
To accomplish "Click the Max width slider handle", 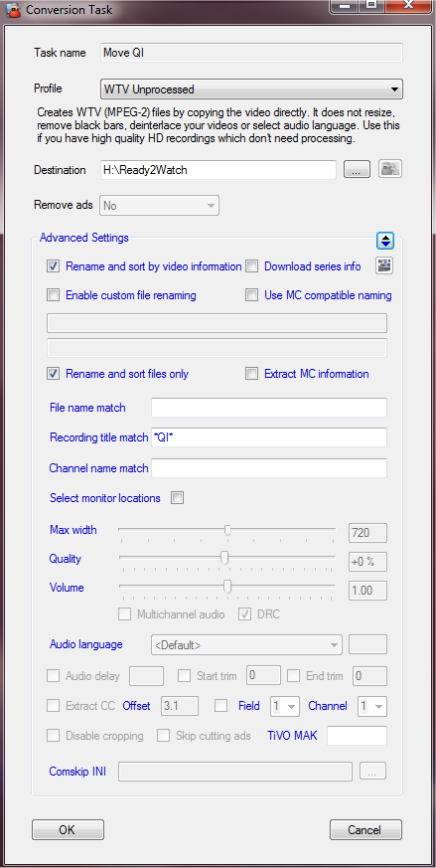I will [x=227, y=530].
